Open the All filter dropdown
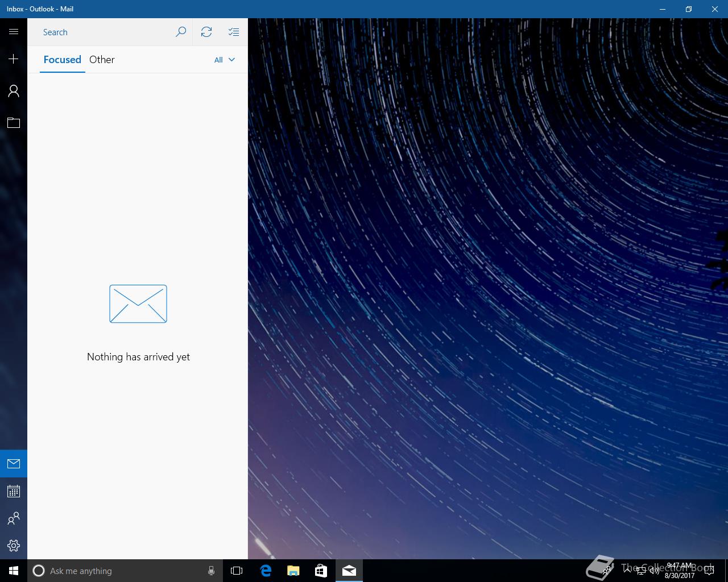728x582 pixels. pyautogui.click(x=225, y=60)
